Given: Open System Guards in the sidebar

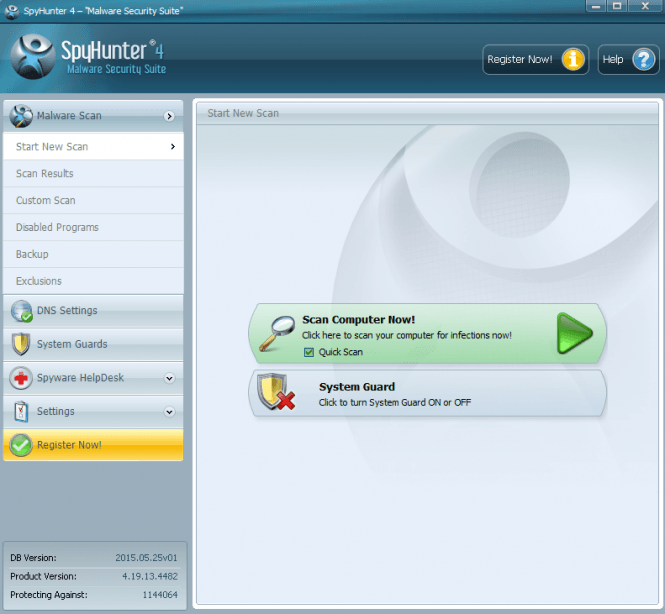Looking at the screenshot, I should tap(93, 344).
